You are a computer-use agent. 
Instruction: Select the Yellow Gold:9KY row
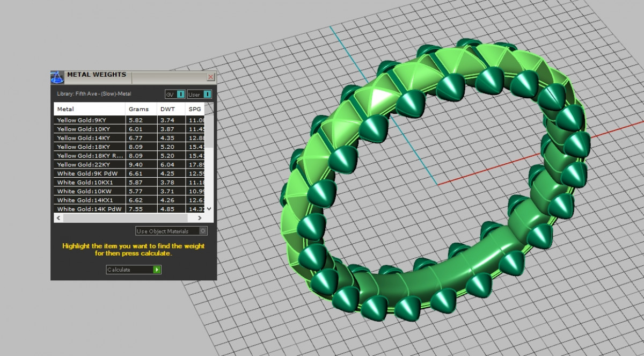tap(90, 120)
